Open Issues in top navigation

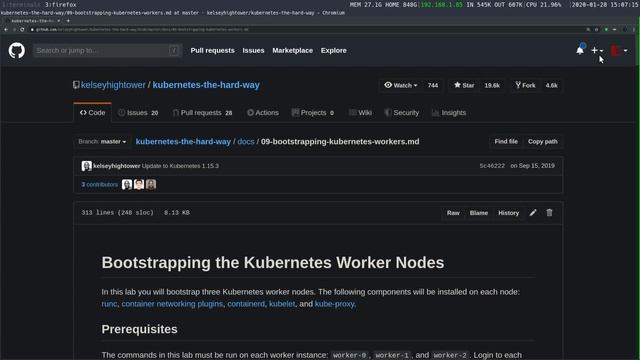pyautogui.click(x=253, y=51)
